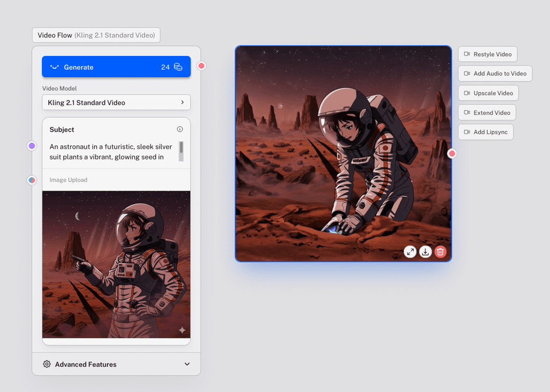Delete the generated video with trash icon

tap(440, 252)
